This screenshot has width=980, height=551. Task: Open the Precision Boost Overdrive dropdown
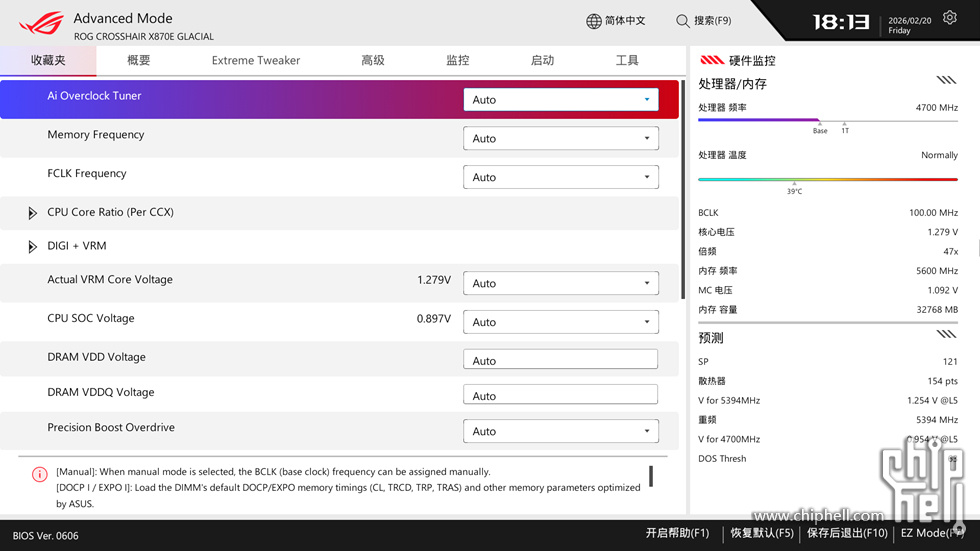pyautogui.click(x=560, y=432)
